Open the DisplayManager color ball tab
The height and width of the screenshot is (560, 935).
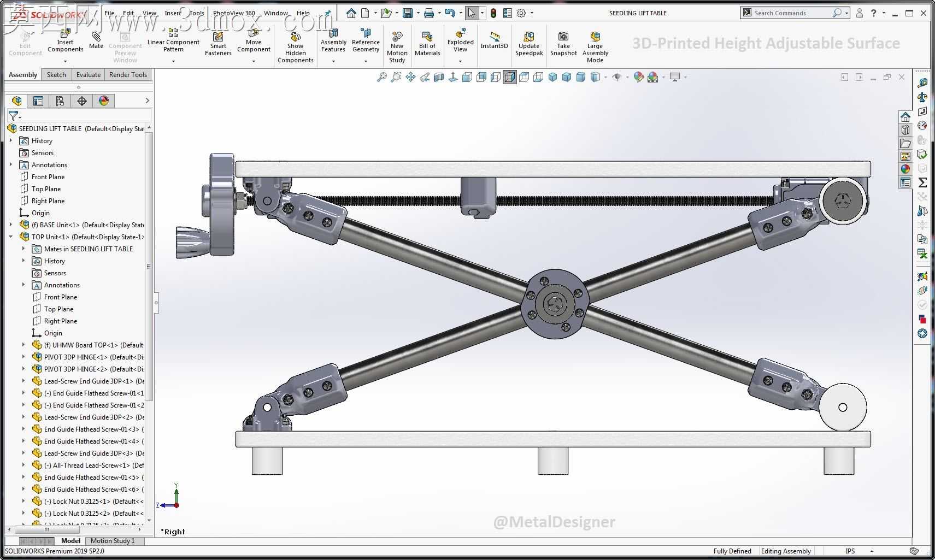(104, 101)
